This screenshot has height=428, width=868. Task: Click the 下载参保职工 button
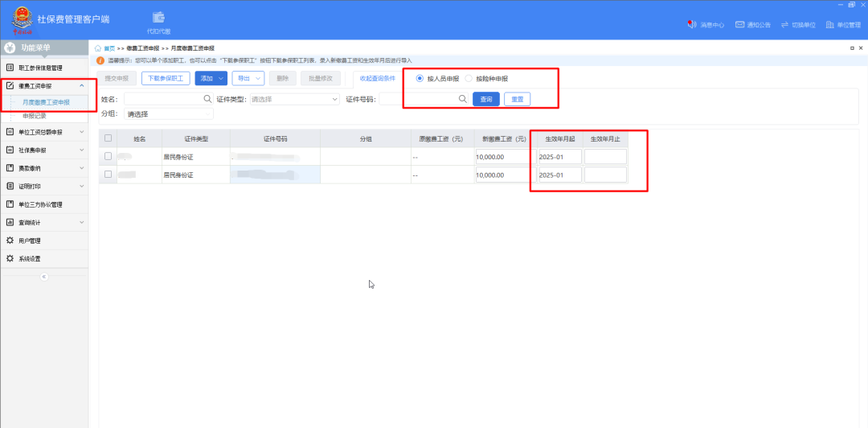(x=166, y=79)
